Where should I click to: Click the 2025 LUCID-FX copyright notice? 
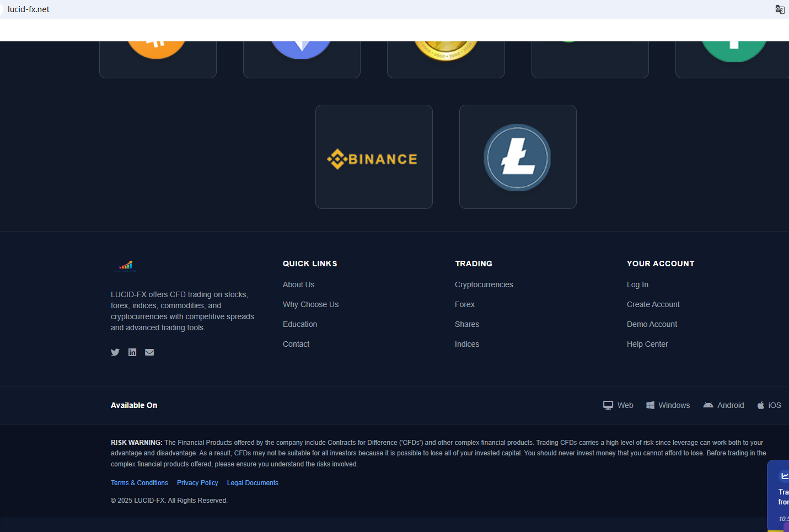pyautogui.click(x=169, y=501)
